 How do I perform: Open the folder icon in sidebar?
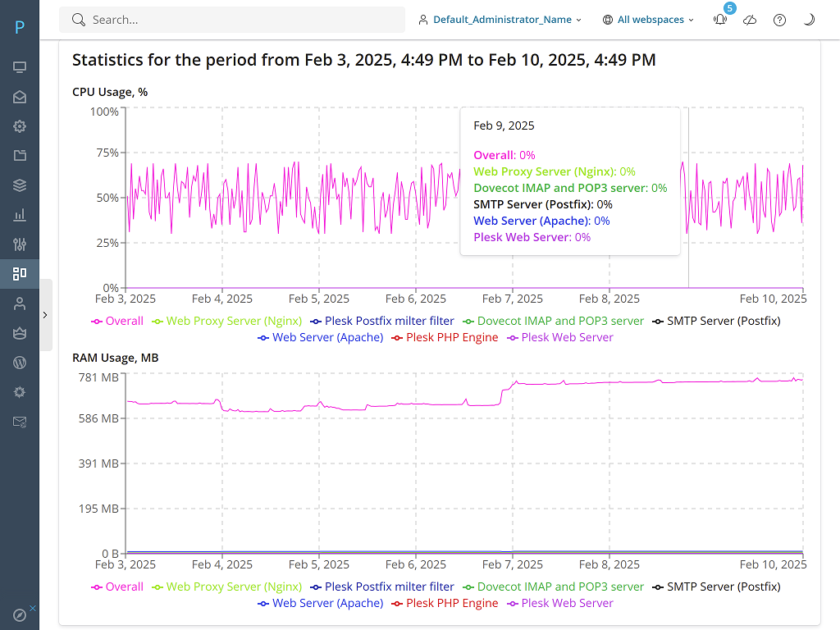(20, 156)
